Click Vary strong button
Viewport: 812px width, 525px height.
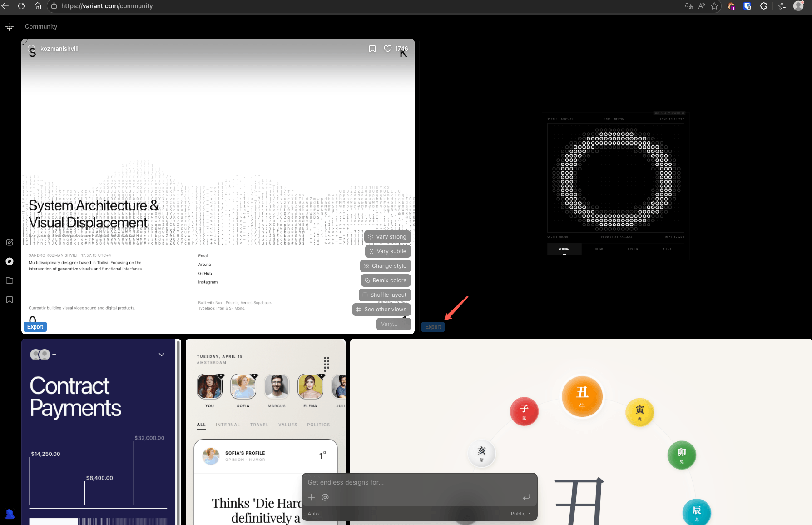[x=387, y=237]
